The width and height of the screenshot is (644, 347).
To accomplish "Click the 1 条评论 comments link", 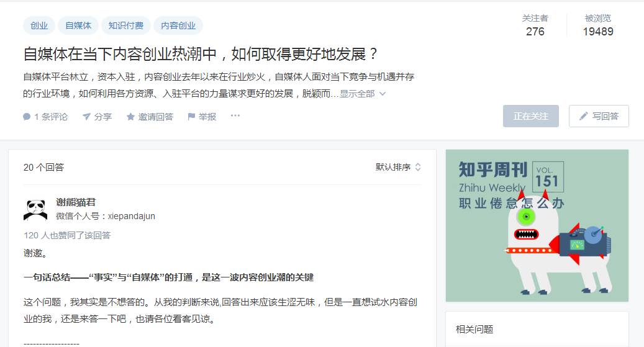I will (51, 117).
